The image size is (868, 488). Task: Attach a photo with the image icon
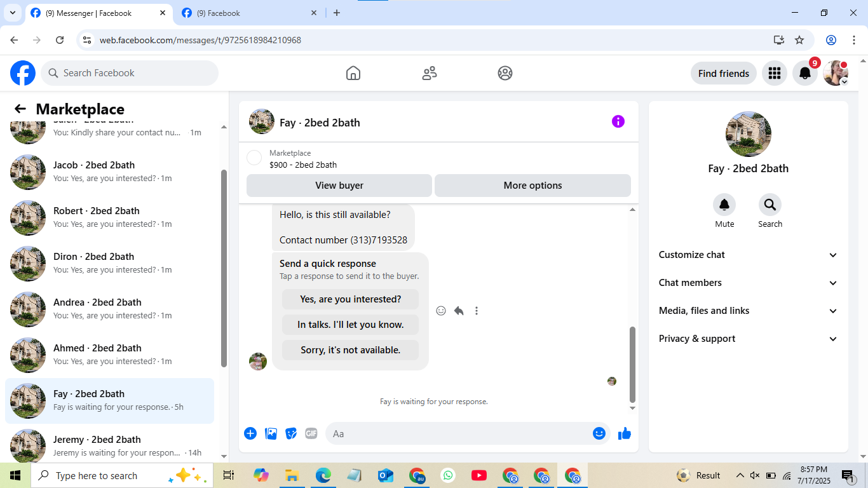click(x=271, y=433)
